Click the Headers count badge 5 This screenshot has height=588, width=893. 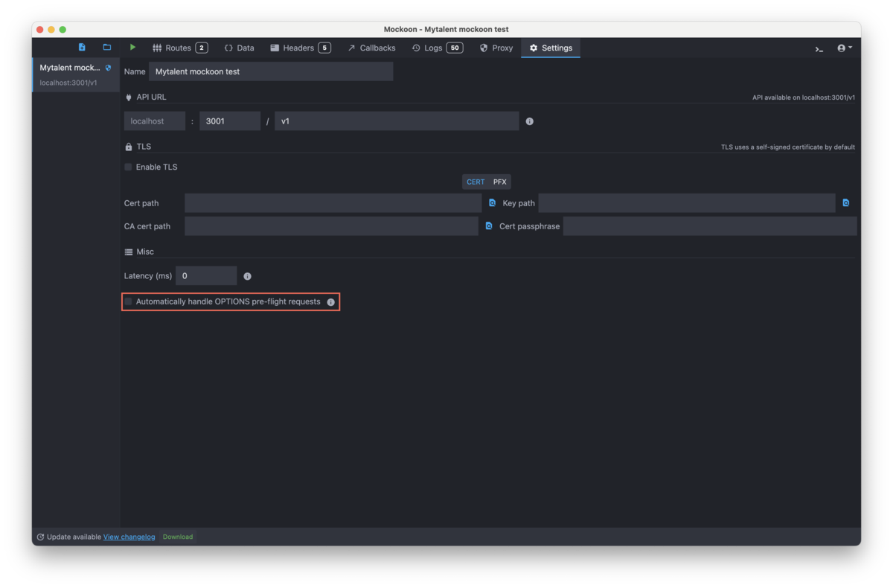pos(324,48)
